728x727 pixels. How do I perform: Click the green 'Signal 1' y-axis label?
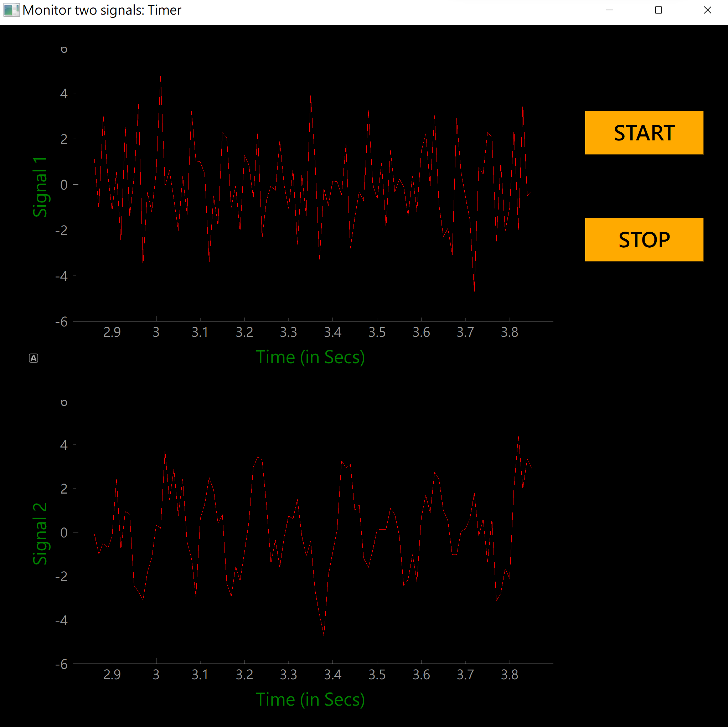[40, 187]
